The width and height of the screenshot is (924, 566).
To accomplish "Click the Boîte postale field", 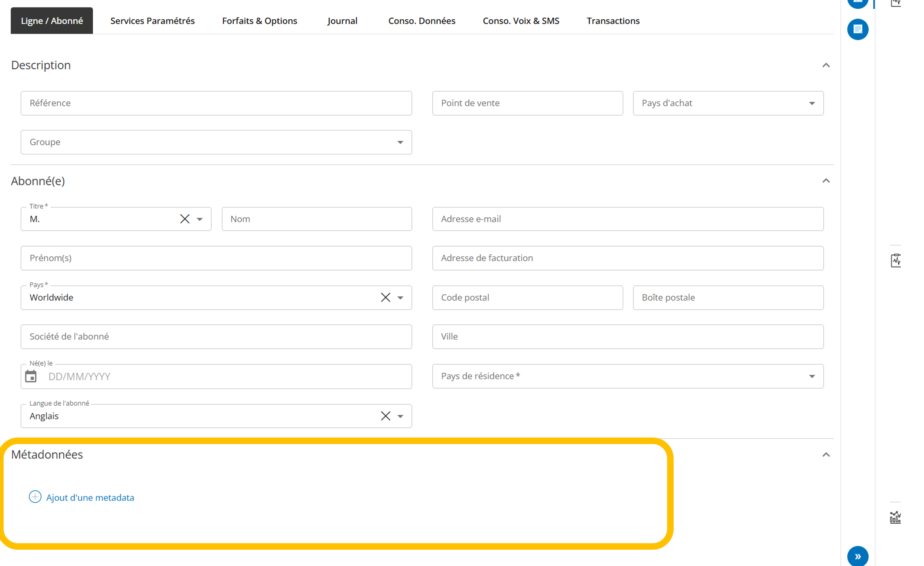I will pyautogui.click(x=728, y=297).
